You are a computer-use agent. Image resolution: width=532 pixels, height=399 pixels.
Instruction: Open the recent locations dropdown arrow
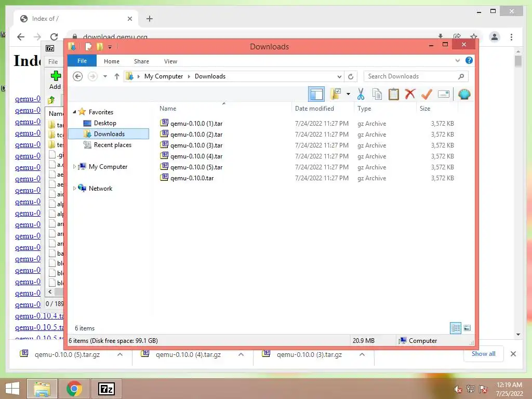click(x=105, y=76)
